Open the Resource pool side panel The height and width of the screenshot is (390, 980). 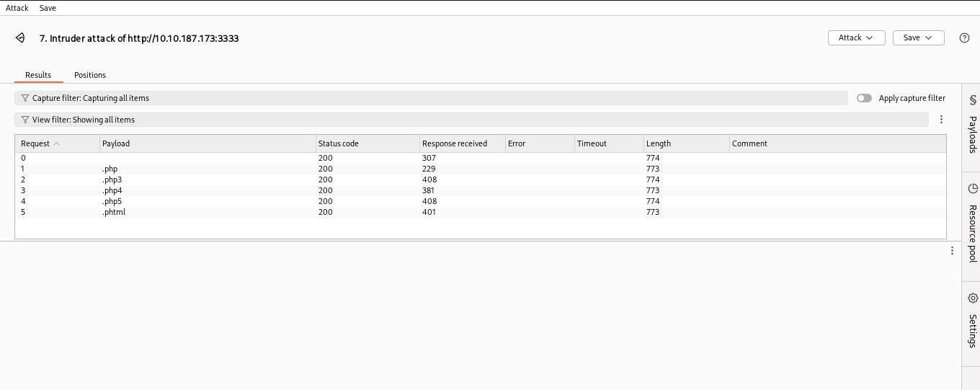point(972,223)
